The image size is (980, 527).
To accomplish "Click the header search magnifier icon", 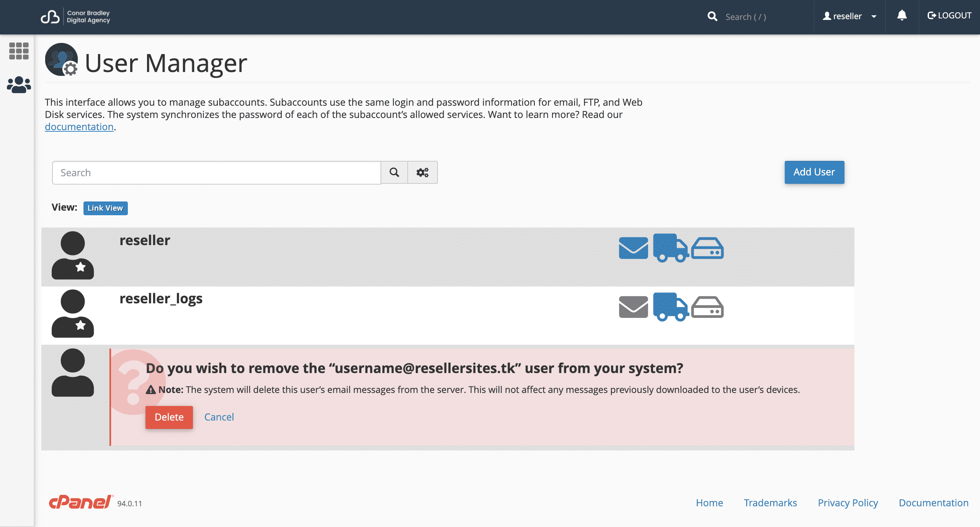I will [x=712, y=16].
